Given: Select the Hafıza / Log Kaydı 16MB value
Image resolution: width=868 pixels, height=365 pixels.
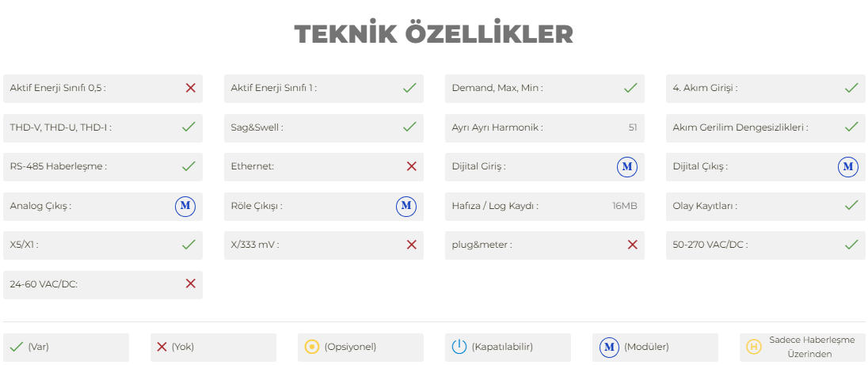Looking at the screenshot, I should tap(625, 206).
